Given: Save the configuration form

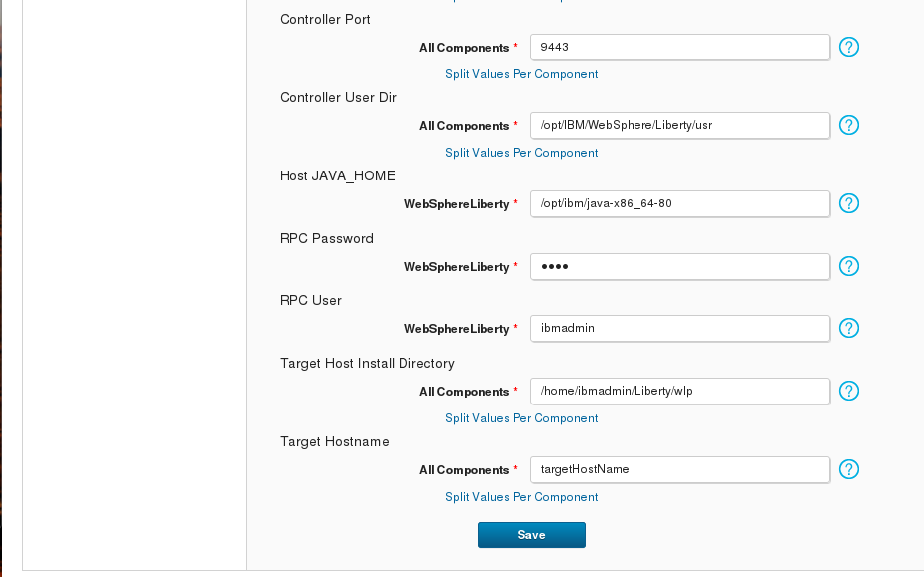Looking at the screenshot, I should coord(531,535).
